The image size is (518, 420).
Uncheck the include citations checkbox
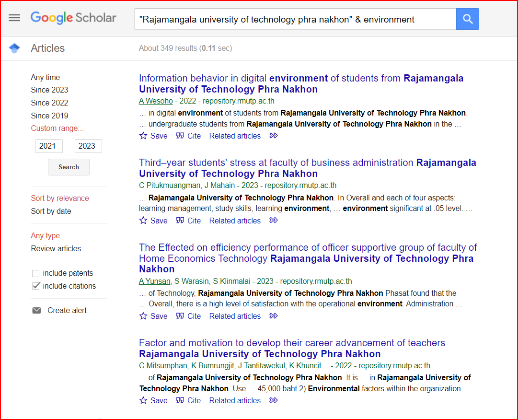tap(35, 286)
